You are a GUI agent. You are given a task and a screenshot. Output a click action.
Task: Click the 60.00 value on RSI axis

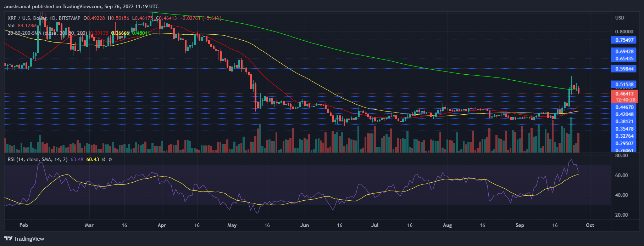[622, 175]
